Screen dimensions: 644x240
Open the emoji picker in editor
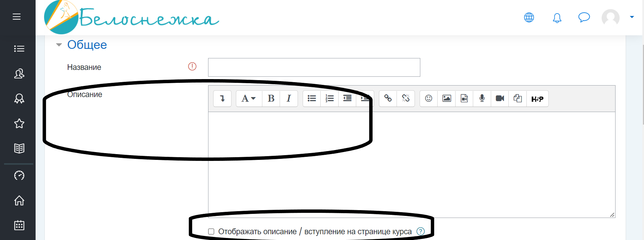click(428, 98)
